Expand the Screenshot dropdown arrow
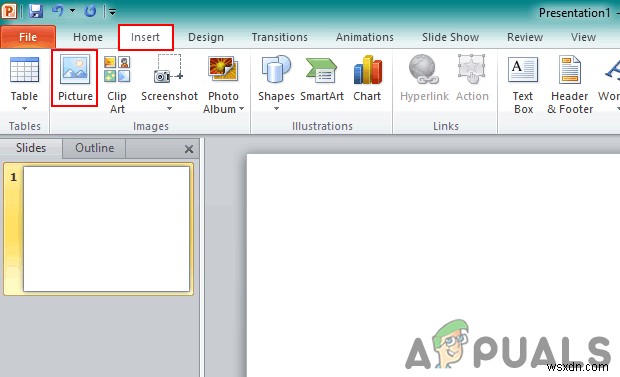 169,108
